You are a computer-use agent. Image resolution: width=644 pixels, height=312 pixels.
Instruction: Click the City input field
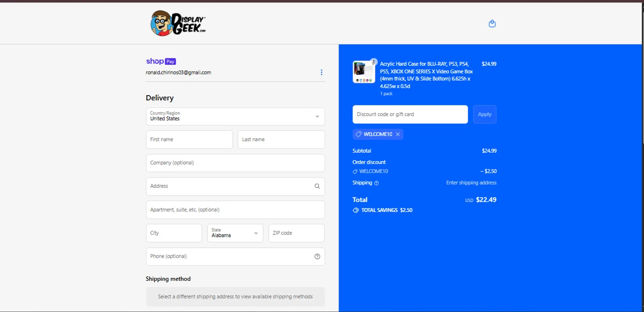click(x=174, y=233)
